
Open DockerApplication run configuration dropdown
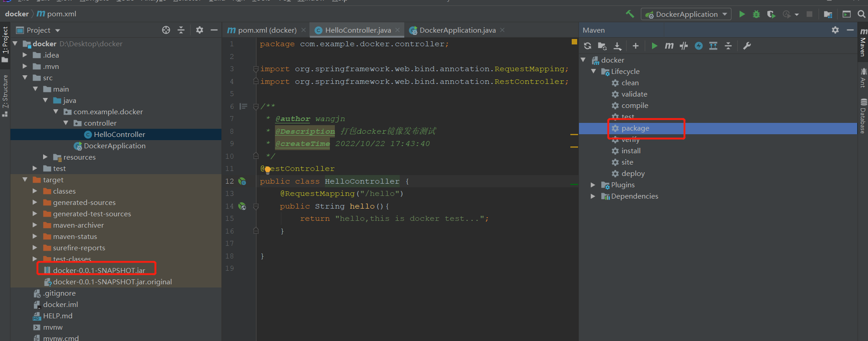pyautogui.click(x=686, y=15)
